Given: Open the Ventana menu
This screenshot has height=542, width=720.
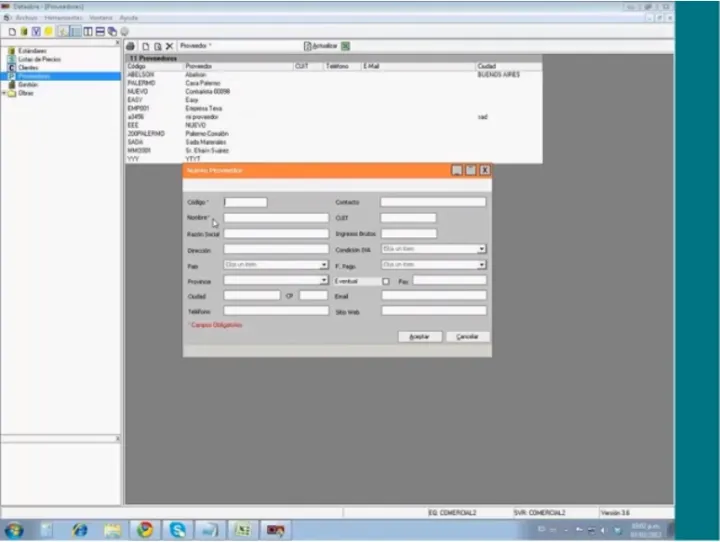Looking at the screenshot, I should click(x=101, y=19).
